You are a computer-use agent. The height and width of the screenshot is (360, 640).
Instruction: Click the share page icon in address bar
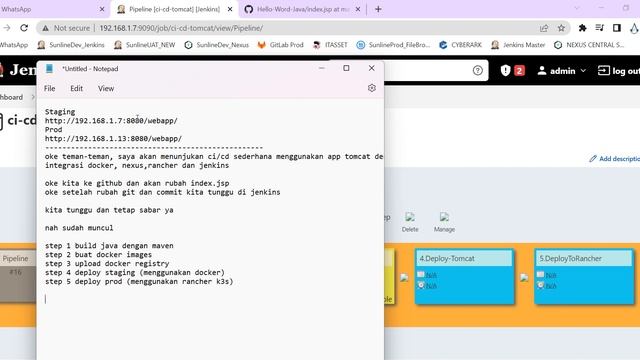coord(544,28)
